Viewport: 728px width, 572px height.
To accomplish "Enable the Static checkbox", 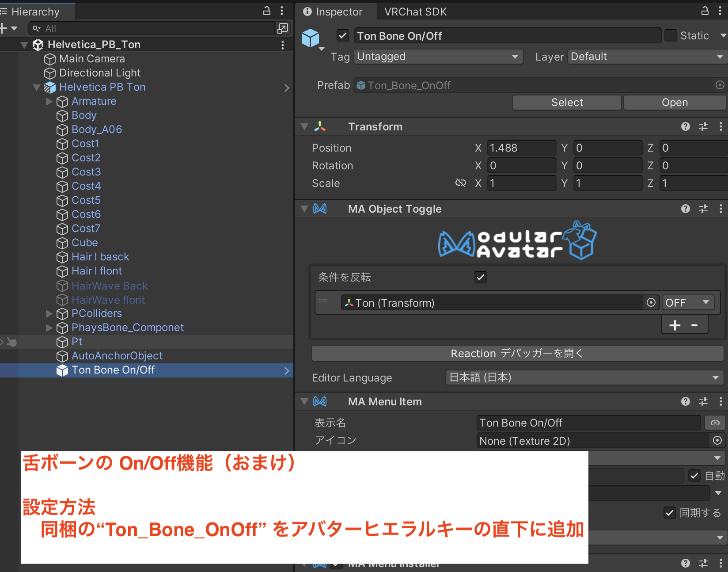I will [671, 35].
